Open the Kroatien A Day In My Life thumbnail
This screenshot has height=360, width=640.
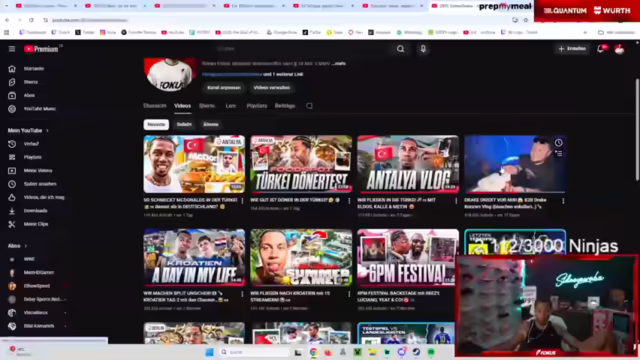(x=194, y=258)
